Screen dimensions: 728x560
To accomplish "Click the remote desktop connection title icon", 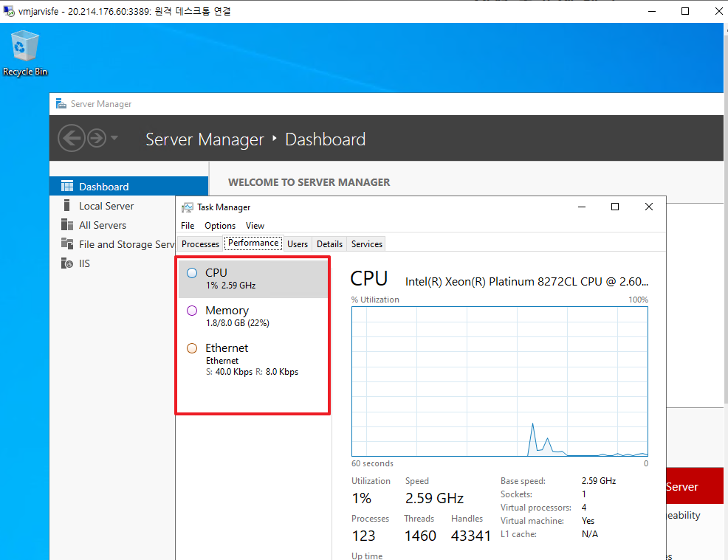I will (8, 10).
